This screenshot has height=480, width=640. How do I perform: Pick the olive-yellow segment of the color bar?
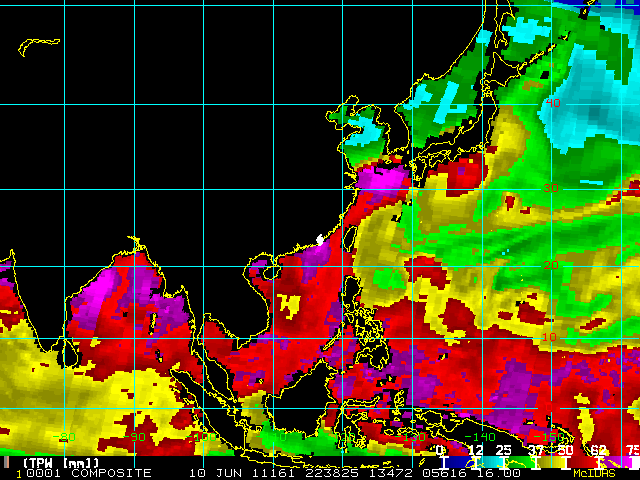551,462
